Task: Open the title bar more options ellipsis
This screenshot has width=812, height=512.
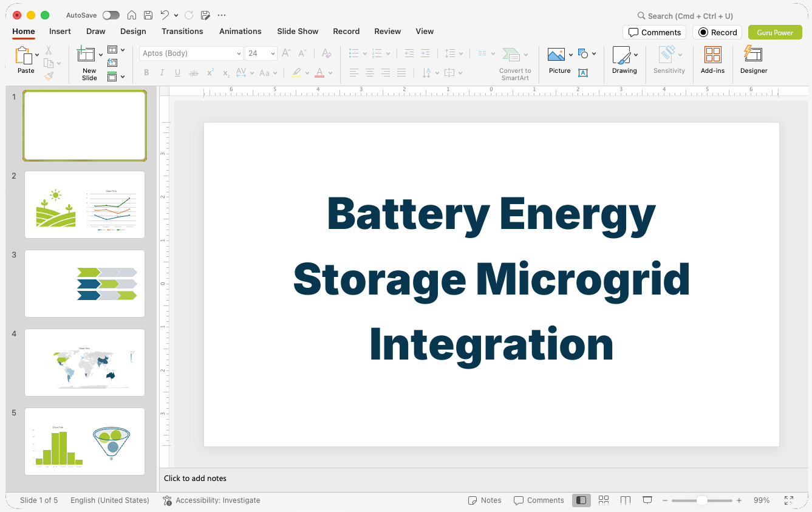Action: (222, 15)
